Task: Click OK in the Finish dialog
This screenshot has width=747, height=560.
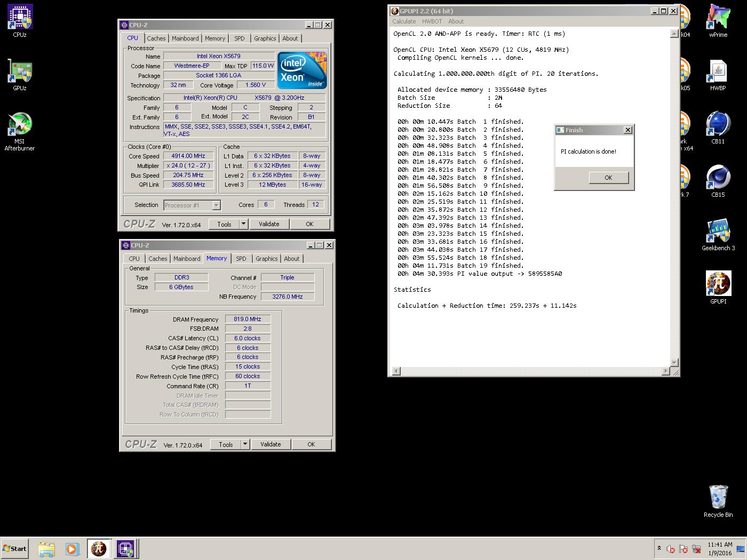Action: (x=608, y=178)
